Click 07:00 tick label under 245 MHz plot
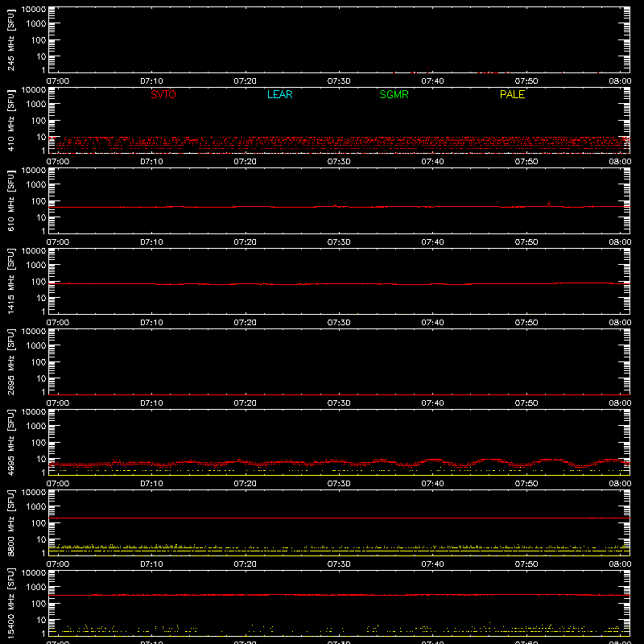Screen dimensions: 644x644 tap(58, 81)
